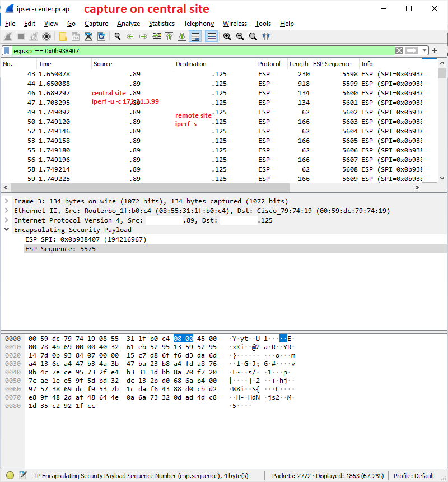Open the Edit menu

click(30, 24)
